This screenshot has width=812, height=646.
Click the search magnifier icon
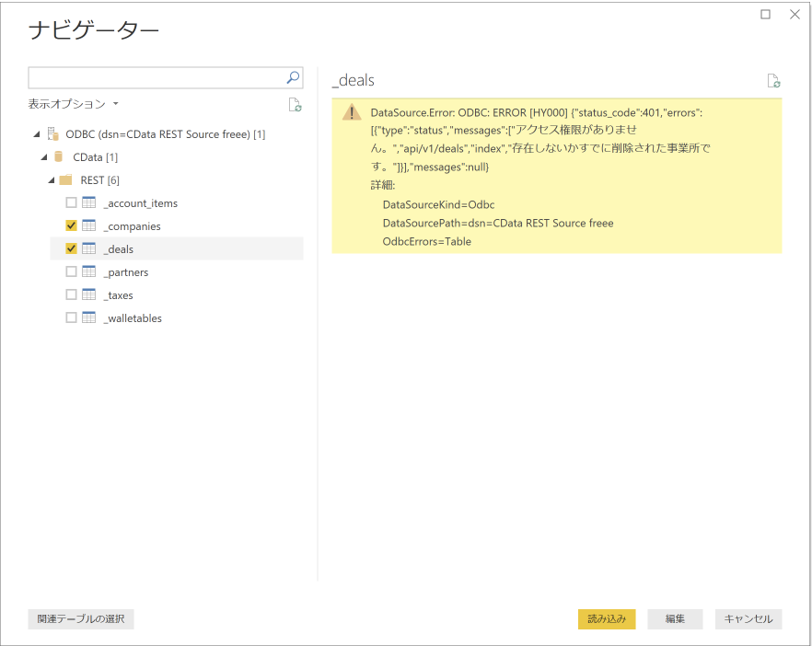click(x=293, y=77)
